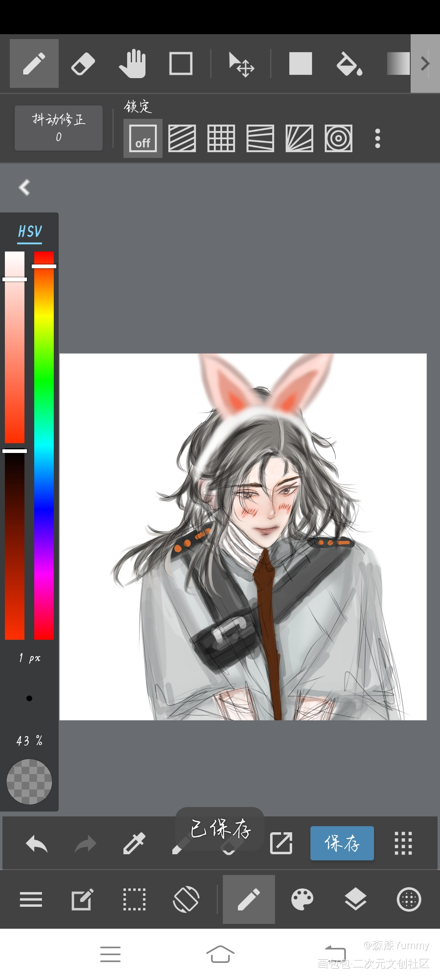Collapse color panel with left chevron
This screenshot has width=440, height=980.
click(24, 188)
